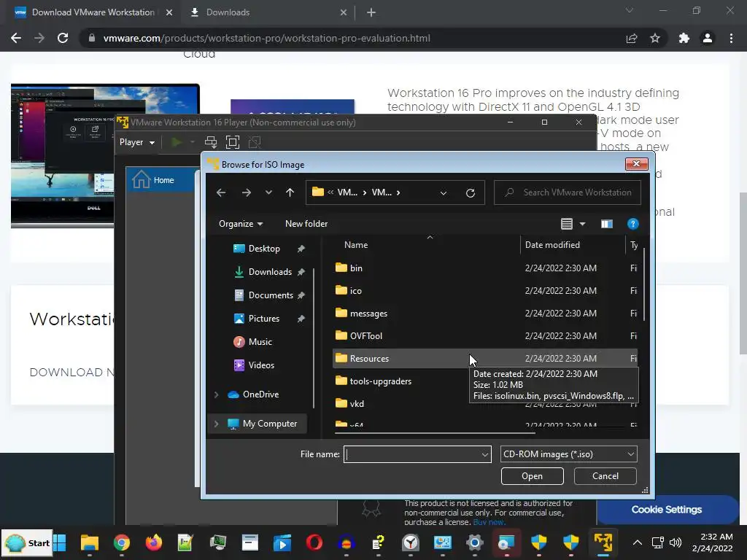Click the green power-on play icon in Player
Viewport: 747px width, 560px height.
177,142
